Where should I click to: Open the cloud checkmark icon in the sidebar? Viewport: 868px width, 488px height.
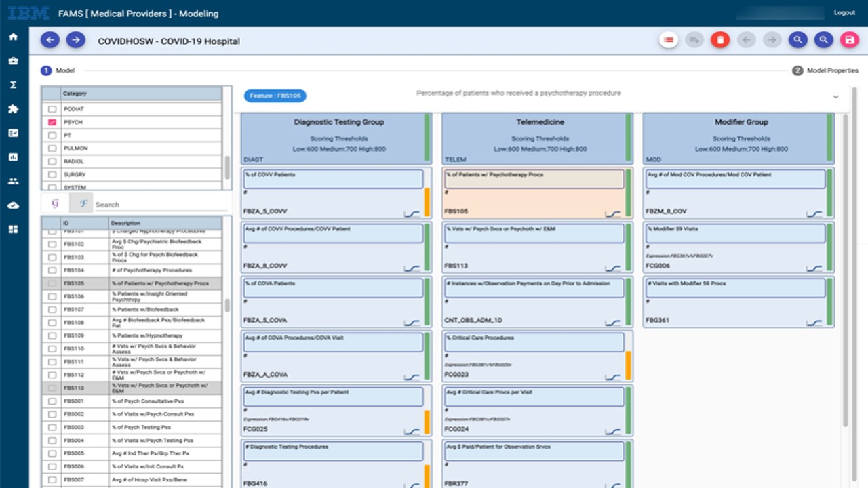(x=13, y=205)
